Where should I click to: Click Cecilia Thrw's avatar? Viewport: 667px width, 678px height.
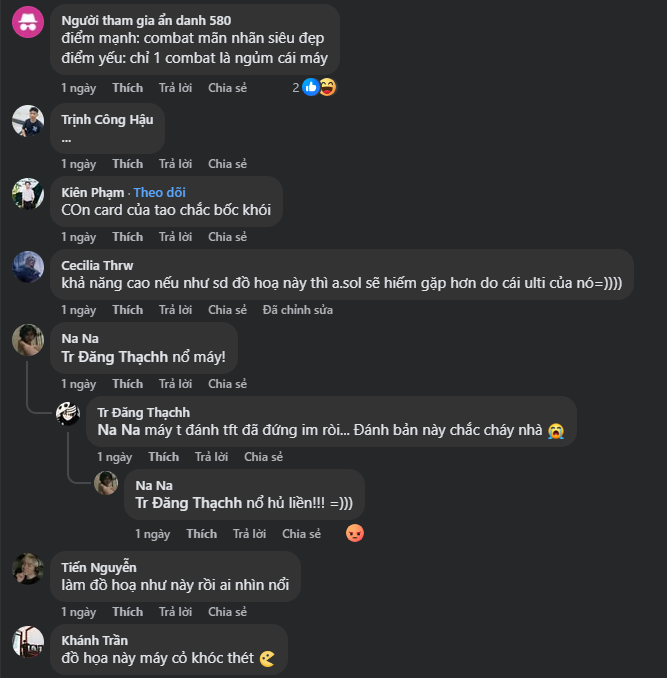coord(28,267)
